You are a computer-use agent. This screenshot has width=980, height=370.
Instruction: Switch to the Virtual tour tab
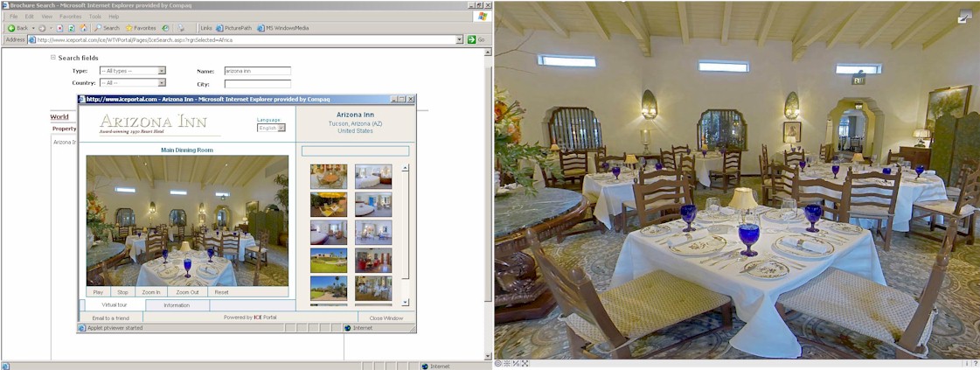[115, 305]
